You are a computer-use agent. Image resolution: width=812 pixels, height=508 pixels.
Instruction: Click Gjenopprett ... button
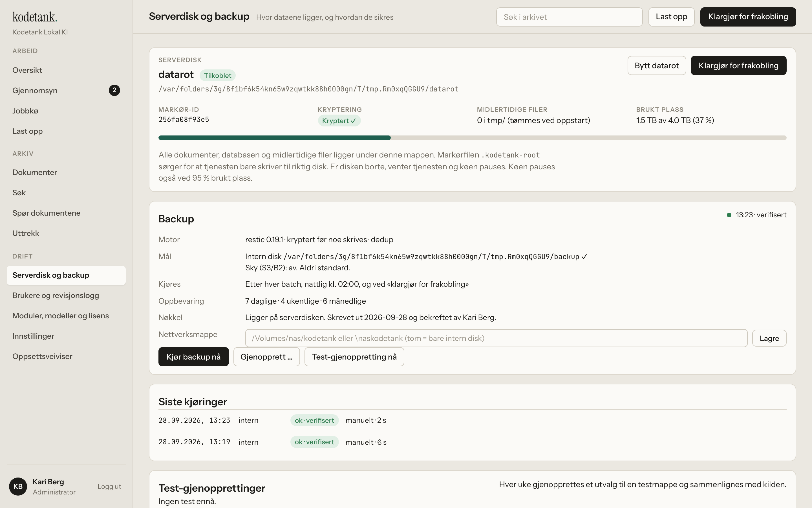click(x=266, y=356)
